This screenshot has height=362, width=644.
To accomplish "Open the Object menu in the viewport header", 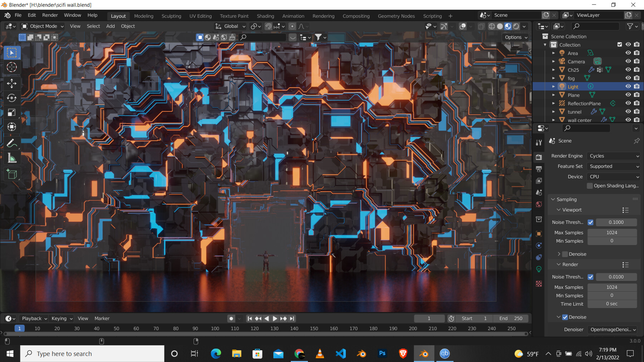I will point(128,26).
